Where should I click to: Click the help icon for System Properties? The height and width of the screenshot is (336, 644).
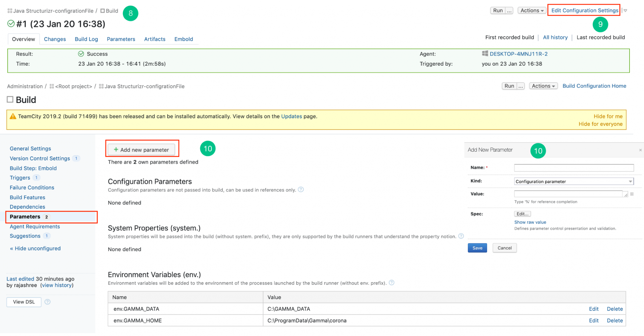(x=461, y=236)
